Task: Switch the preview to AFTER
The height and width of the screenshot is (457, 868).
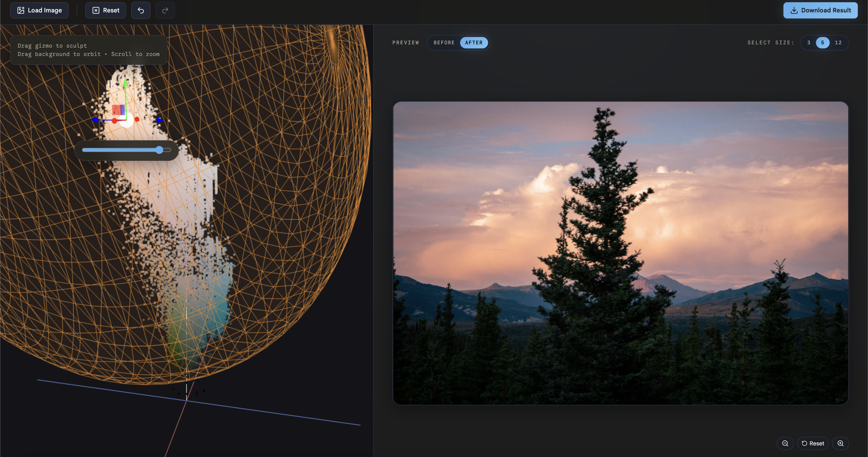Action: coord(474,42)
